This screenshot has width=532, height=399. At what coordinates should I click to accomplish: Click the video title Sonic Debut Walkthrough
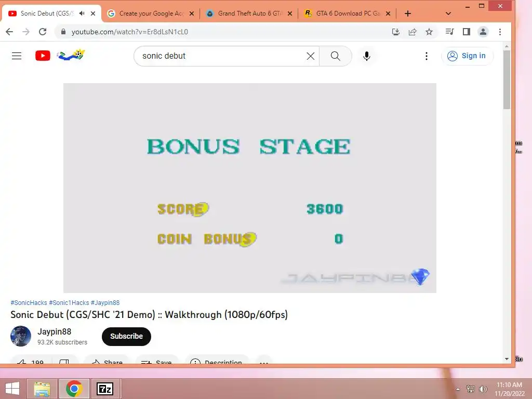[149, 314]
